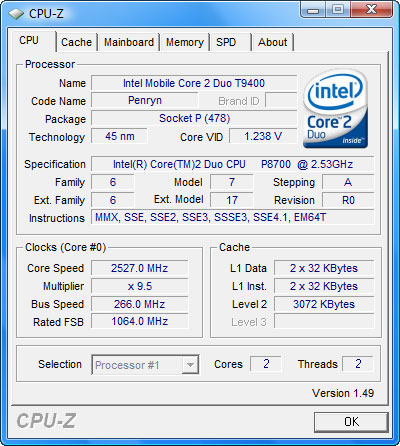400x446 pixels.
Task: Close the CPU-Z window
Action: pos(371,10)
